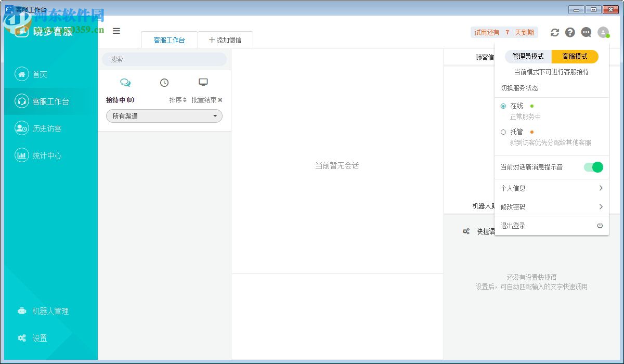Open the 首页 home page from sidebar
Screen dimensions: 624x364
tap(38, 74)
